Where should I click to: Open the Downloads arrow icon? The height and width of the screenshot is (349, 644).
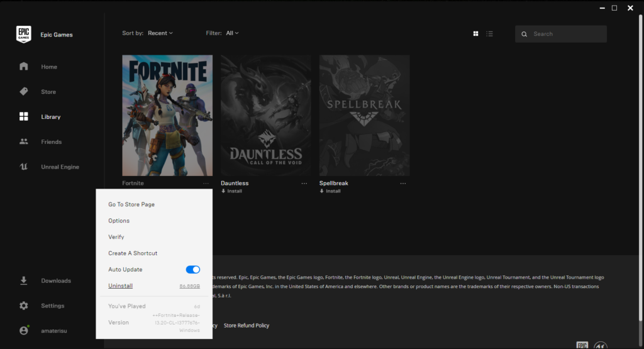(24, 280)
